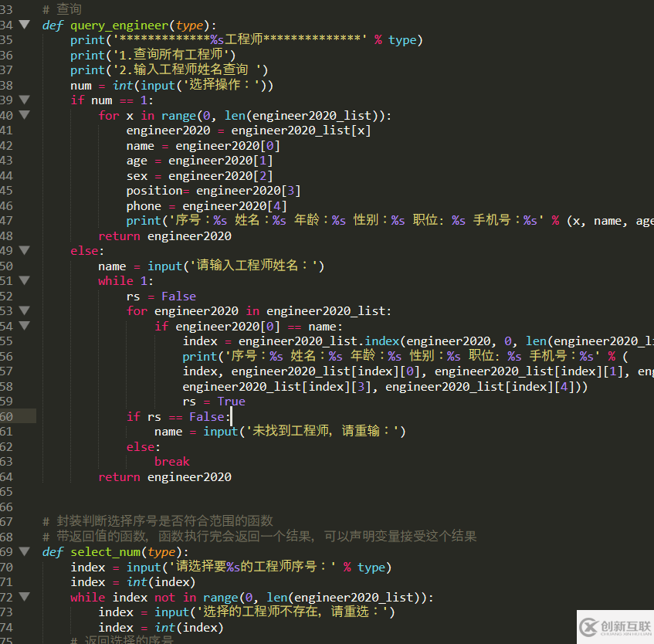Click the text '1.查询所有工程师' on line 36
This screenshot has width=654, height=644.
click(x=171, y=55)
